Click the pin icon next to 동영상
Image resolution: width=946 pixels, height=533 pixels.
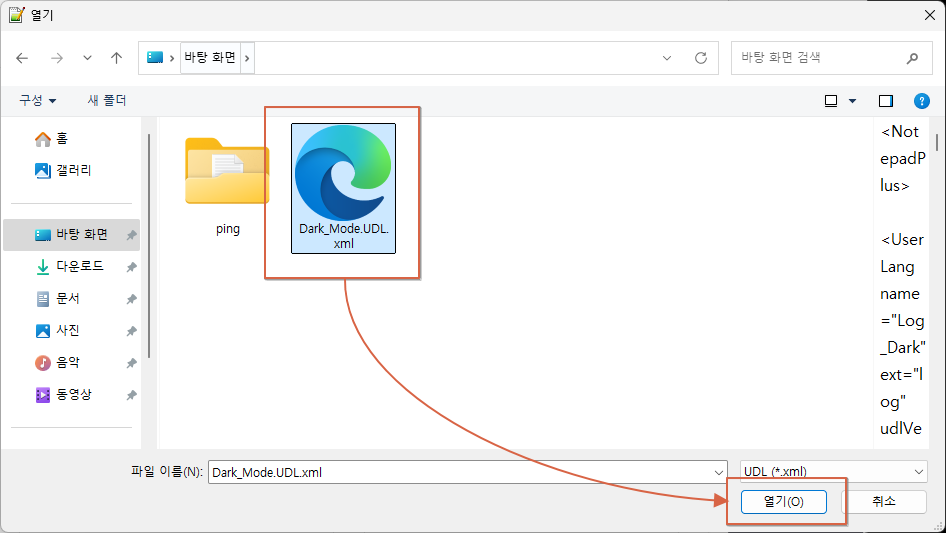pyautogui.click(x=131, y=395)
